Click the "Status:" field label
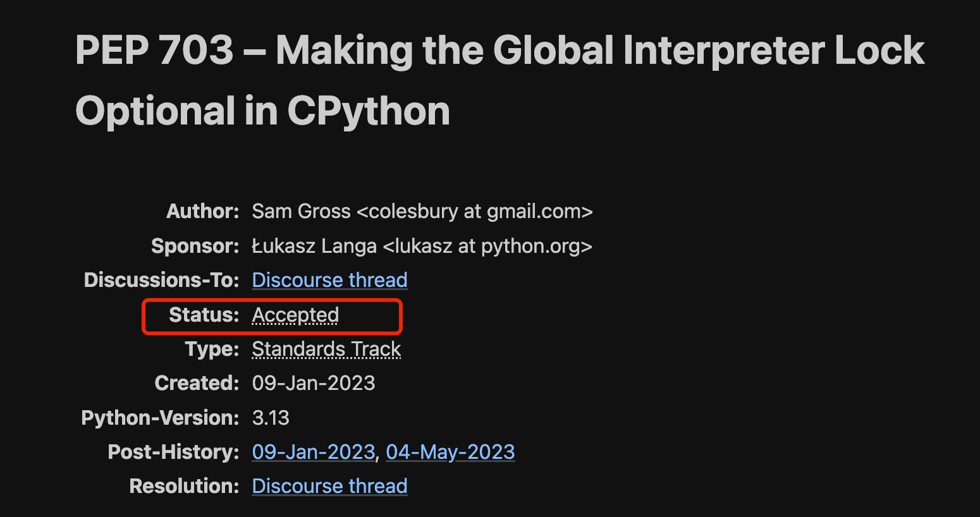The image size is (980, 517). [204, 315]
